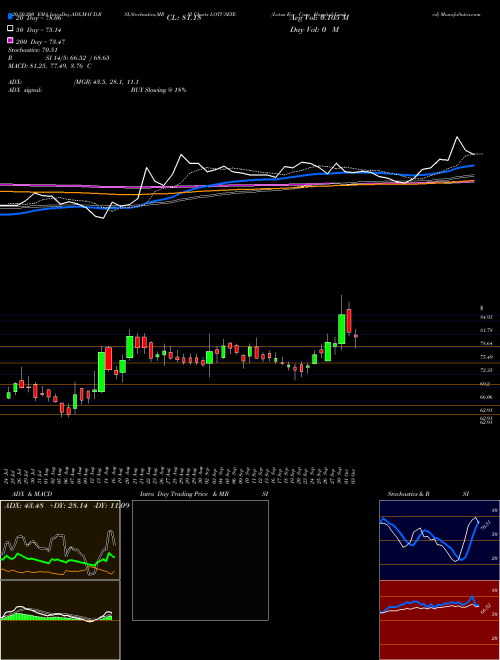Viewport: 500px width, 660px height.
Task: Click the 'Stochastics & R' panel heading
Action: tap(409, 494)
